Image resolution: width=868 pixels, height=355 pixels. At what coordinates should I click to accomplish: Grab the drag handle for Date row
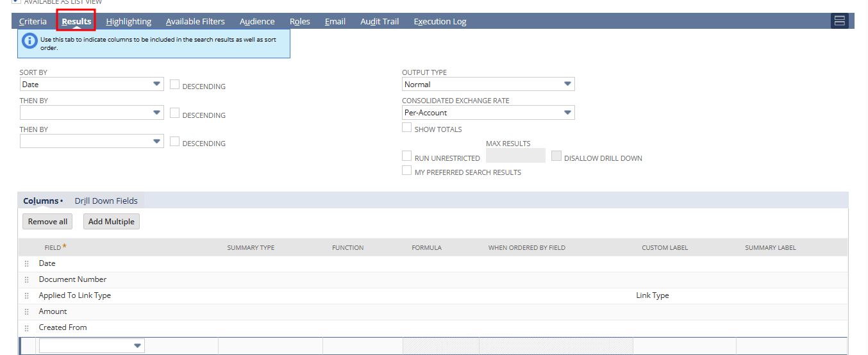27,263
